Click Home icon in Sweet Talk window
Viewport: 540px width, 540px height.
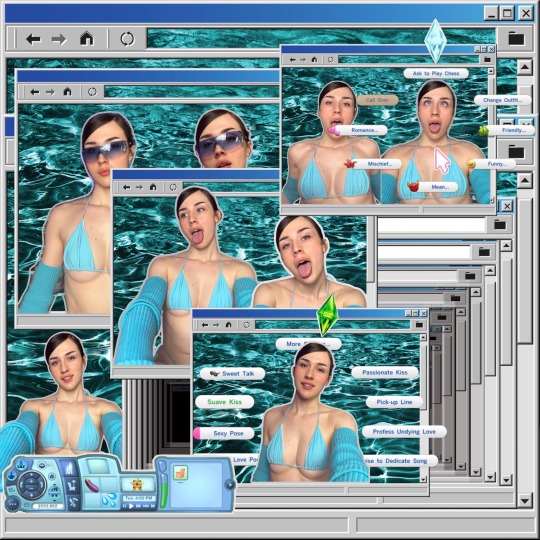pyautogui.click(x=228, y=324)
